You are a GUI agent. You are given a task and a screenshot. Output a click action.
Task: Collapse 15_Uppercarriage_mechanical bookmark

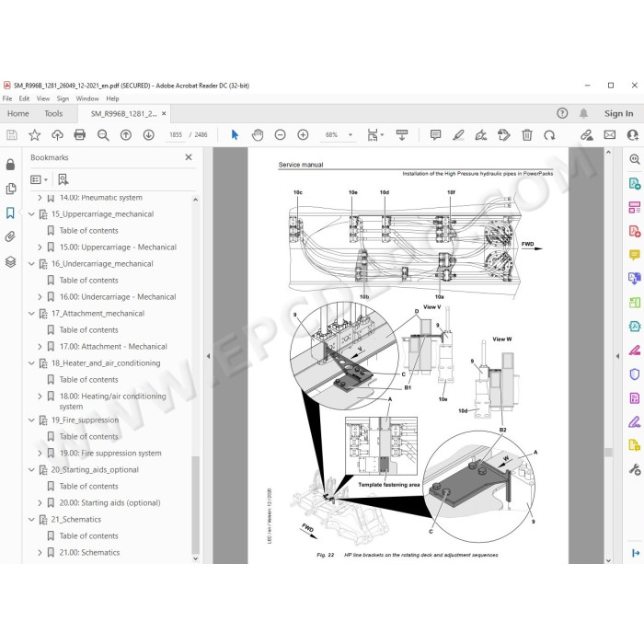(x=31, y=214)
